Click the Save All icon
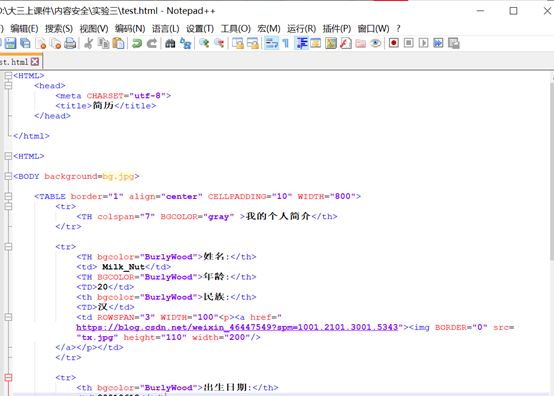Screen dimensions: 554x396 coord(25,43)
